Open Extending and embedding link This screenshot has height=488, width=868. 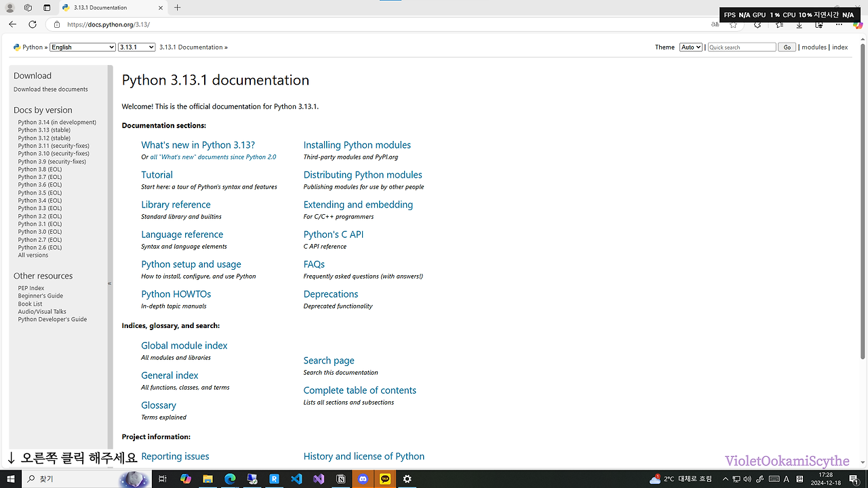coord(358,205)
